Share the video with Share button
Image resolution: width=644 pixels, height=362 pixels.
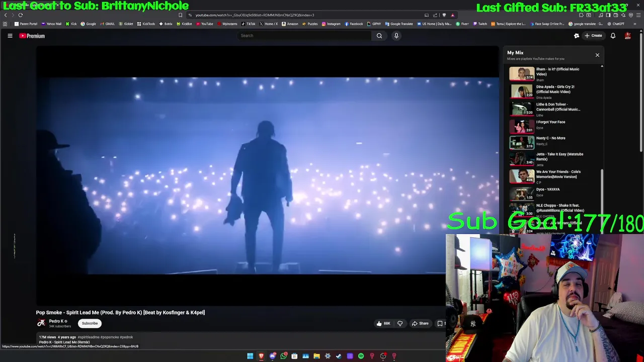tap(420, 323)
